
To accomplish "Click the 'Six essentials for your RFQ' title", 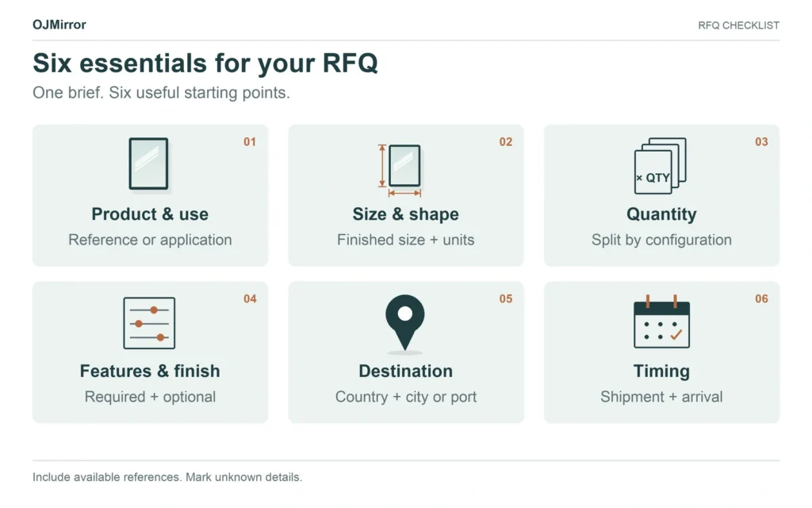I will pyautogui.click(x=205, y=63).
